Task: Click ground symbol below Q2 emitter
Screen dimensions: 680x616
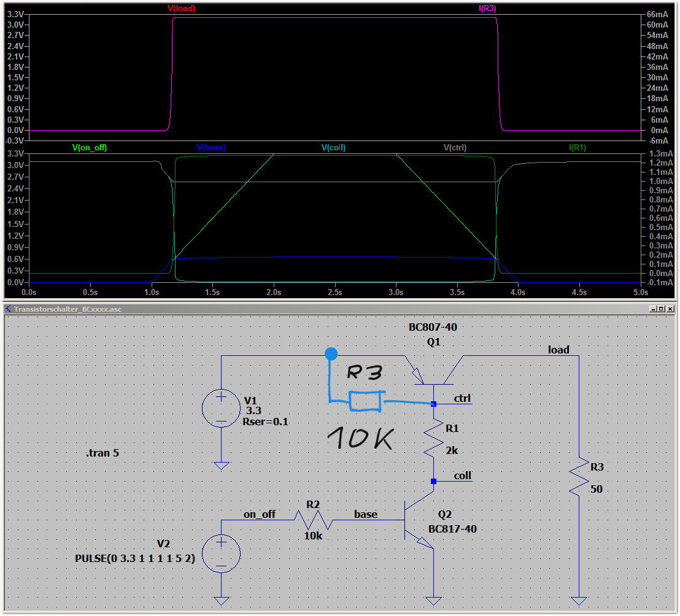Action: 434,601
